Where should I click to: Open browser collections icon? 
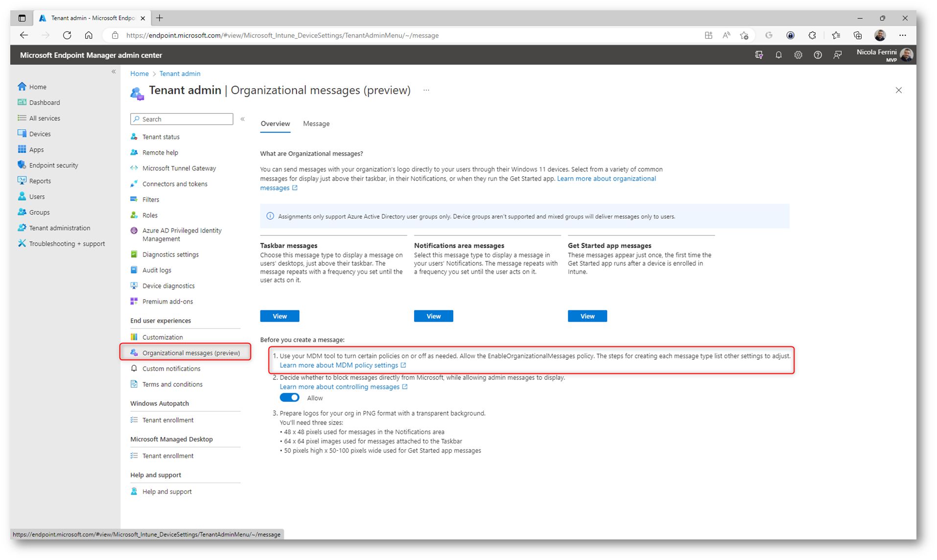[858, 35]
